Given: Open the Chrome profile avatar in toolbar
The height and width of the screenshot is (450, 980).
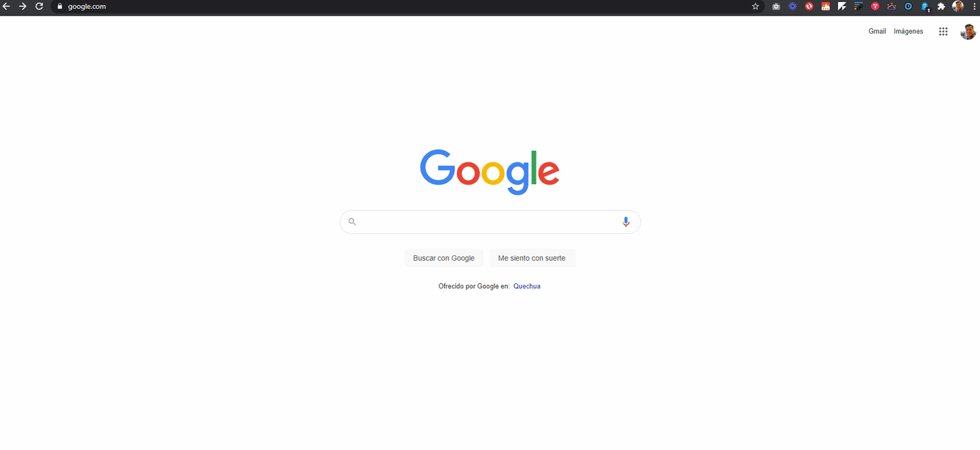Looking at the screenshot, I should [x=958, y=6].
